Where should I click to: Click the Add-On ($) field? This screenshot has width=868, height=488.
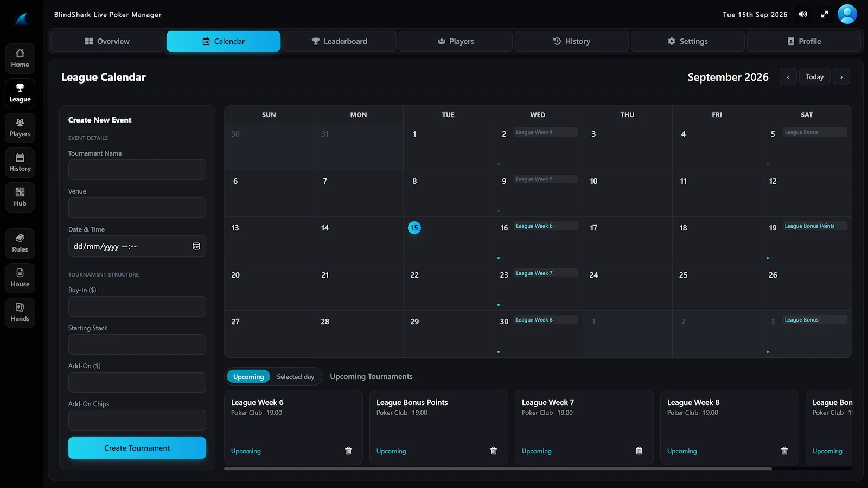[x=137, y=382]
